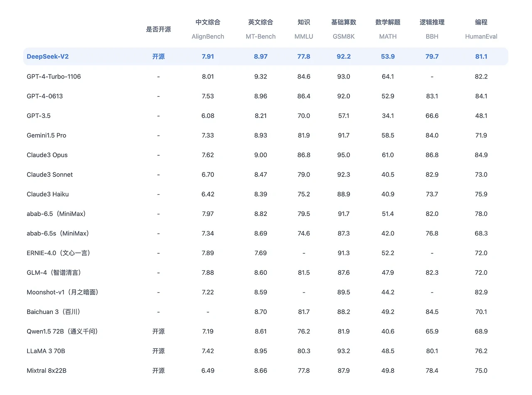The height and width of the screenshot is (395, 532).
Task: Click ERNIE-4.0 MT-Bench score 7.69
Action: (261, 253)
